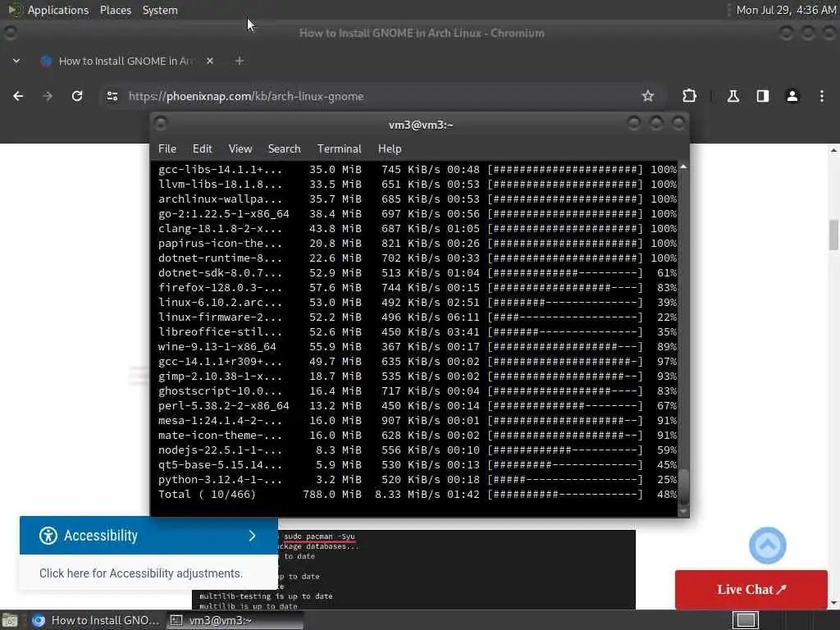This screenshot has width=840, height=630.
Task: Click the clock showing Mon Jul 29
Action: tap(786, 10)
